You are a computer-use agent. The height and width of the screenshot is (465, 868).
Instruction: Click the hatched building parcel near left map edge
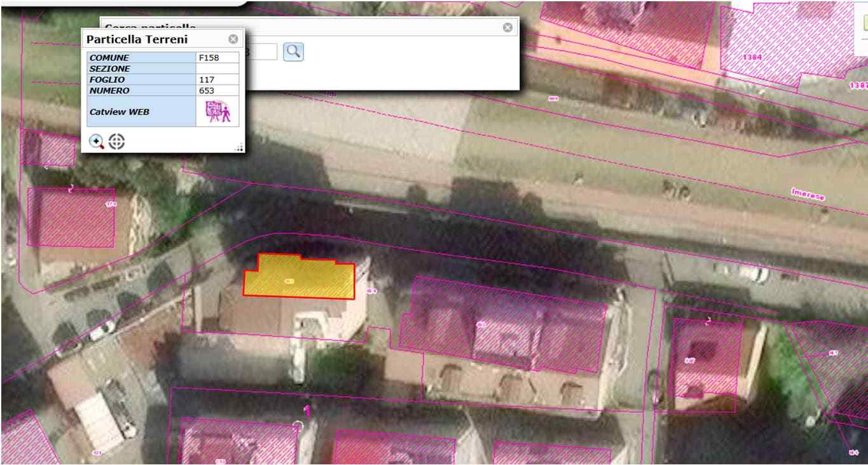tap(70, 216)
